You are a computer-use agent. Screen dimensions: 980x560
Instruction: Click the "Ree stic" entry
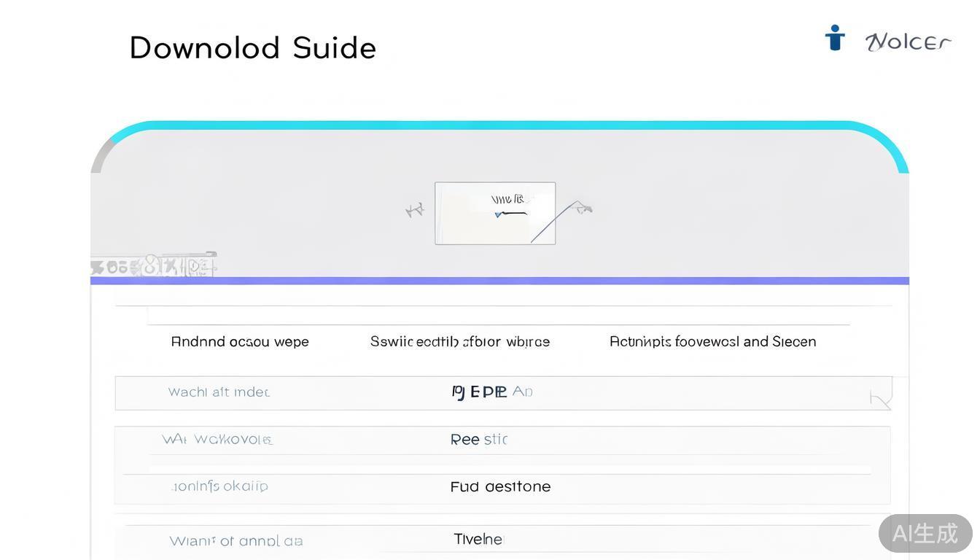(478, 440)
